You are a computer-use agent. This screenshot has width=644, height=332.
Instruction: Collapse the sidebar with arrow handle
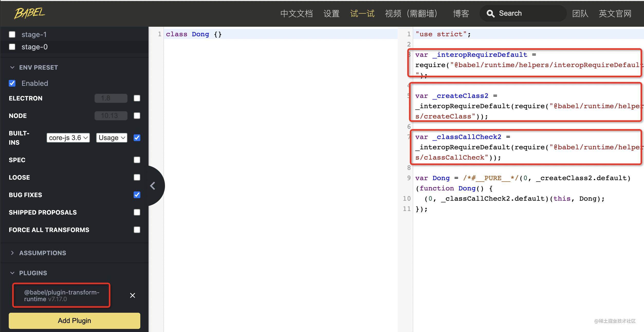point(153,186)
